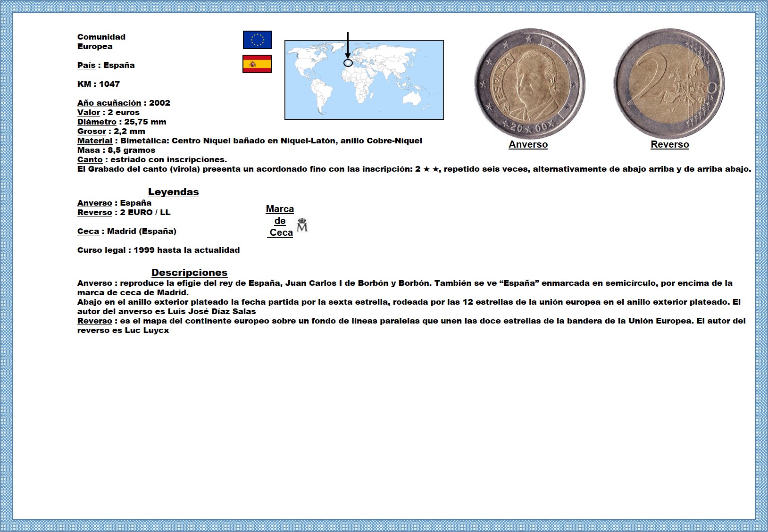Screen dimensions: 768x532
Task: Click the Grabado del canto (virola) sentence
Action: click(414, 169)
